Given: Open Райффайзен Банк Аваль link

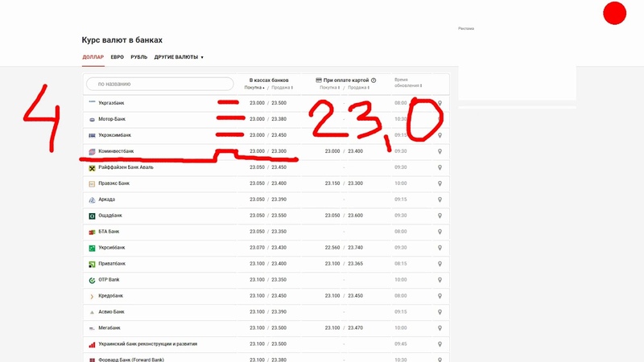Looking at the screenshot, I should coord(126,167).
